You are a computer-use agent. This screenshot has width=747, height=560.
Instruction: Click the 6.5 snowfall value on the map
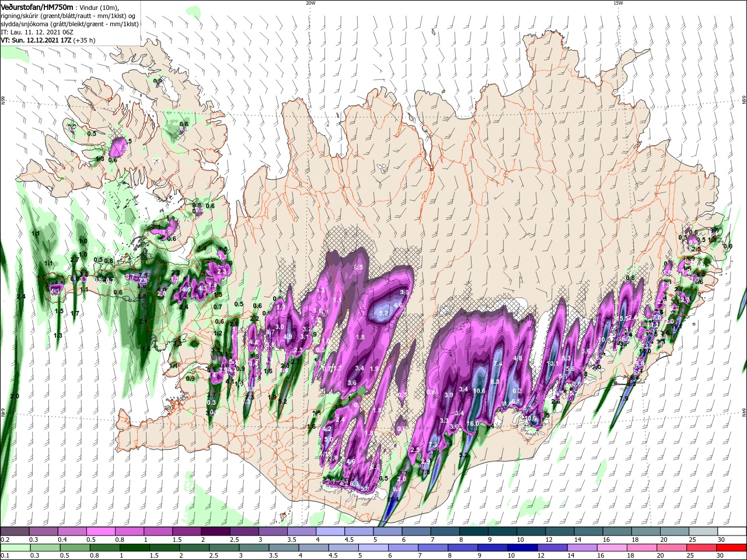click(358, 267)
